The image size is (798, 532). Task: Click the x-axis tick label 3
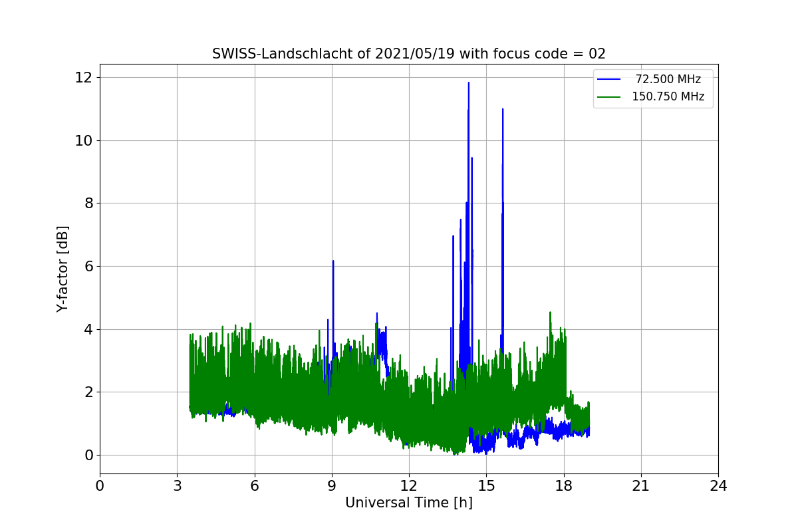pyautogui.click(x=177, y=486)
